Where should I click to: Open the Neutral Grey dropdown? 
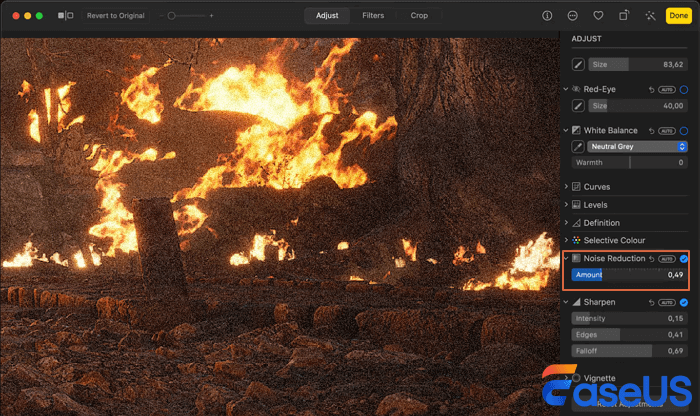(637, 146)
